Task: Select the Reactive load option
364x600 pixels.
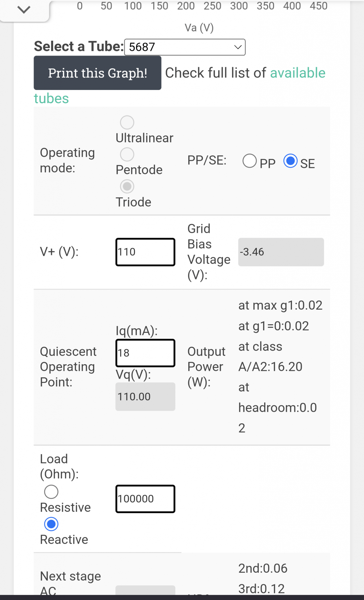Action: pos(51,524)
